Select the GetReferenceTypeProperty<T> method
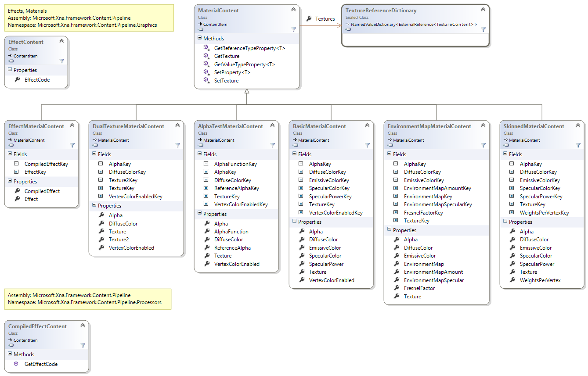The height and width of the screenshot is (376, 588). pos(249,48)
